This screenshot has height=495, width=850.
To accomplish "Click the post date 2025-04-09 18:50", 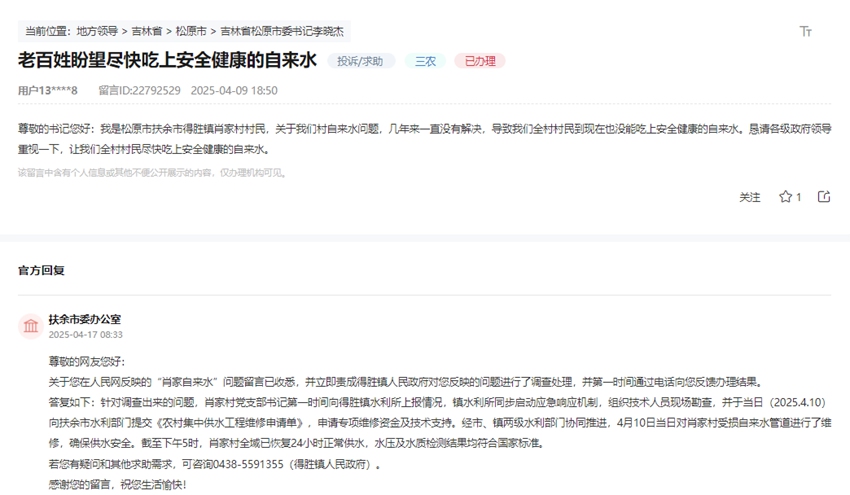I will [x=234, y=90].
